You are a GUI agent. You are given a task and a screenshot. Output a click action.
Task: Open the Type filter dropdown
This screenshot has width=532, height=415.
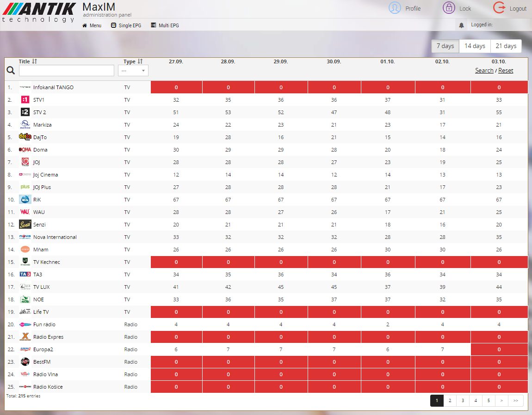133,71
